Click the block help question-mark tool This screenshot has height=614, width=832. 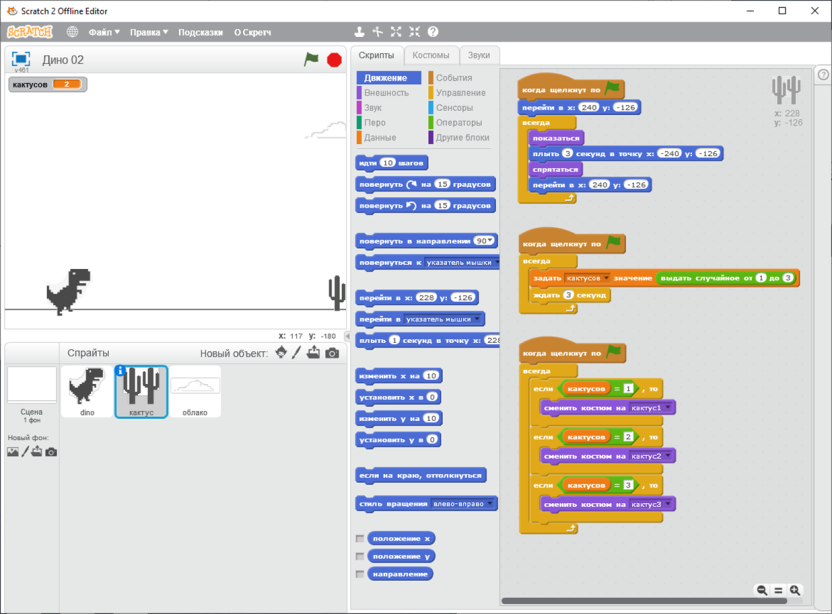tap(433, 32)
